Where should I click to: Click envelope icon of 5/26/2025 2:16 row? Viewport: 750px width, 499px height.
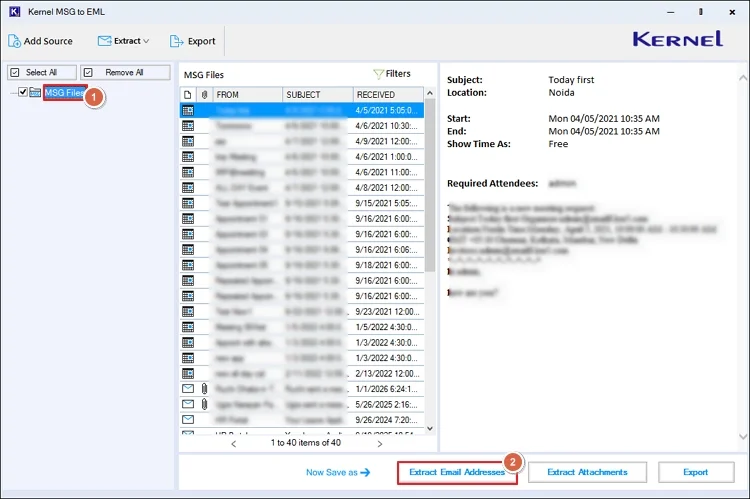188,404
